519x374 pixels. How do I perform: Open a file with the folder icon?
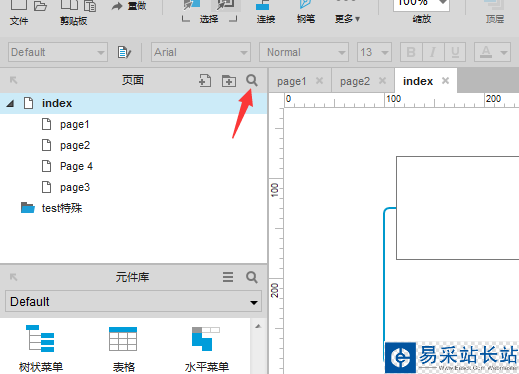click(x=40, y=6)
